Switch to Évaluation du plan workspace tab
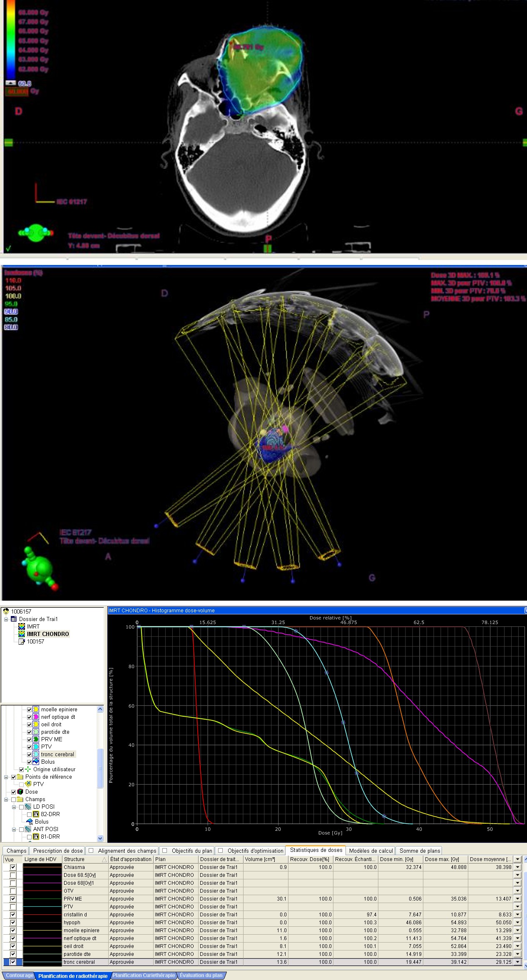The image size is (527, 980). 201,975
